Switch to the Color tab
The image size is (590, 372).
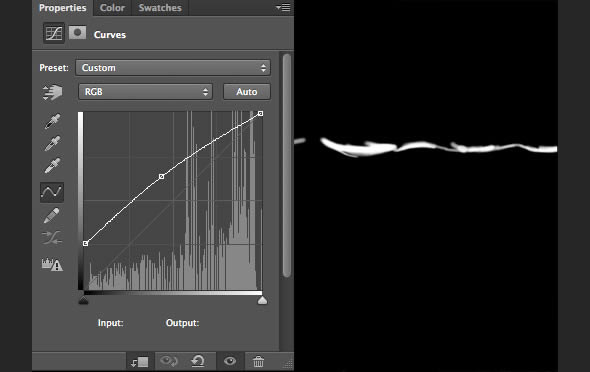coord(112,8)
